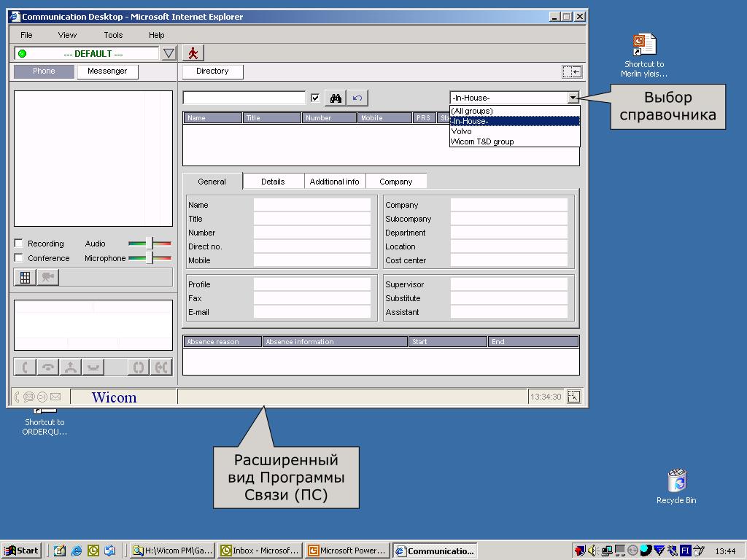Click the speaker volume icon in system tray
Screen dimensions: 747x560
[592, 551]
